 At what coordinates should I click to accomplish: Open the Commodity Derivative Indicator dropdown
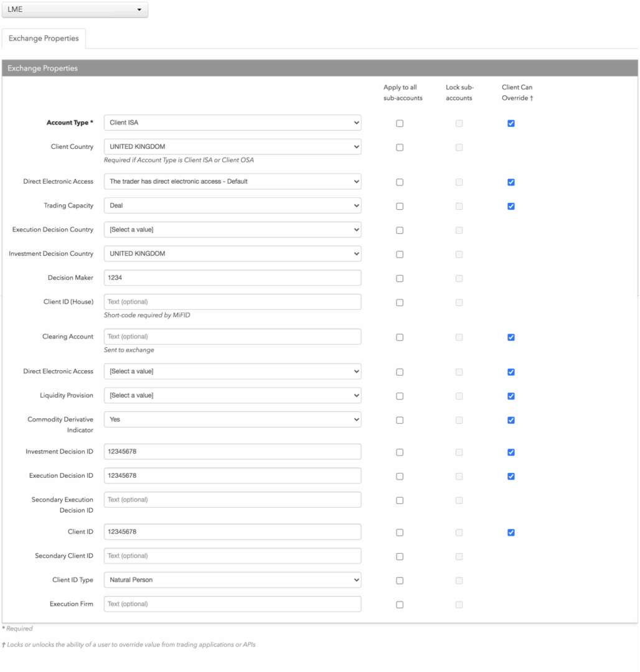pos(232,419)
